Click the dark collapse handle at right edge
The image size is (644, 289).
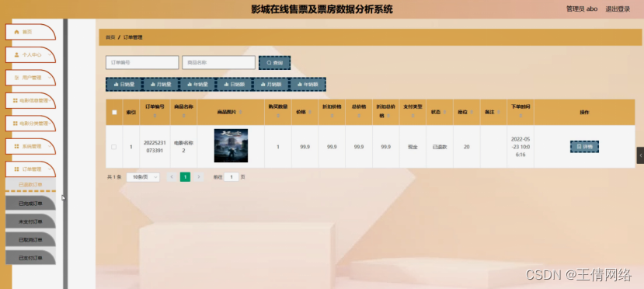pos(640,155)
